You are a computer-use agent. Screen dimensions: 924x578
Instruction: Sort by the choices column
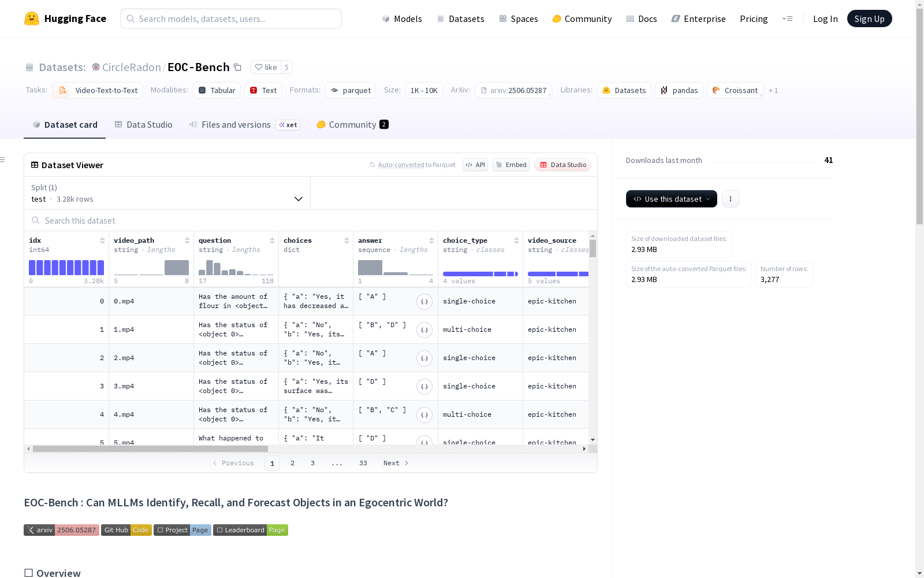pyautogui.click(x=346, y=240)
